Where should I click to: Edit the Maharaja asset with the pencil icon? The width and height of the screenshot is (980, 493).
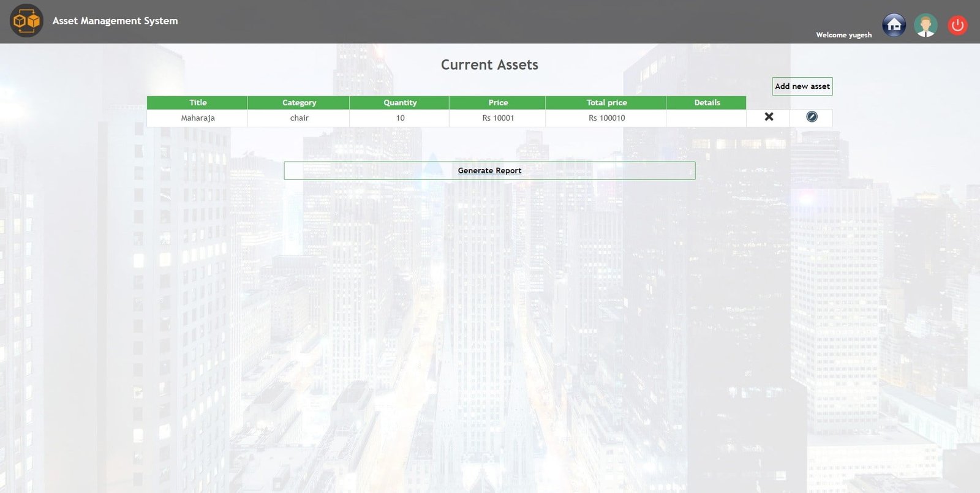click(812, 117)
